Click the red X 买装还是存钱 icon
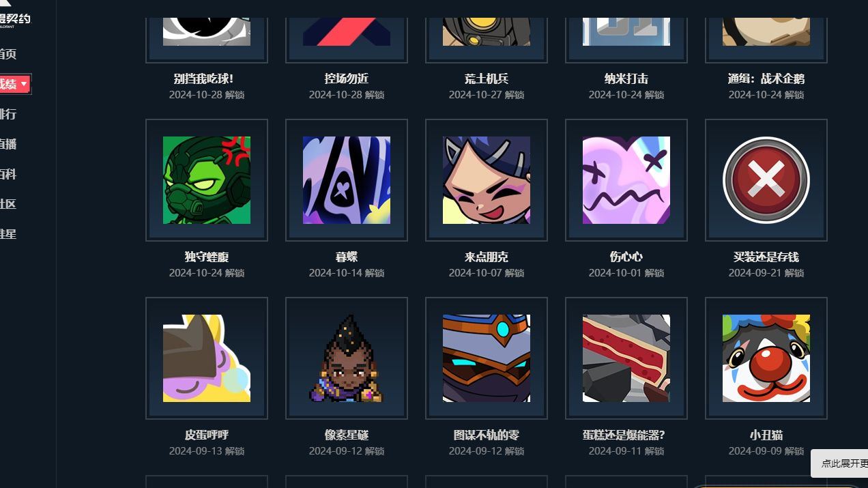 coord(766,180)
